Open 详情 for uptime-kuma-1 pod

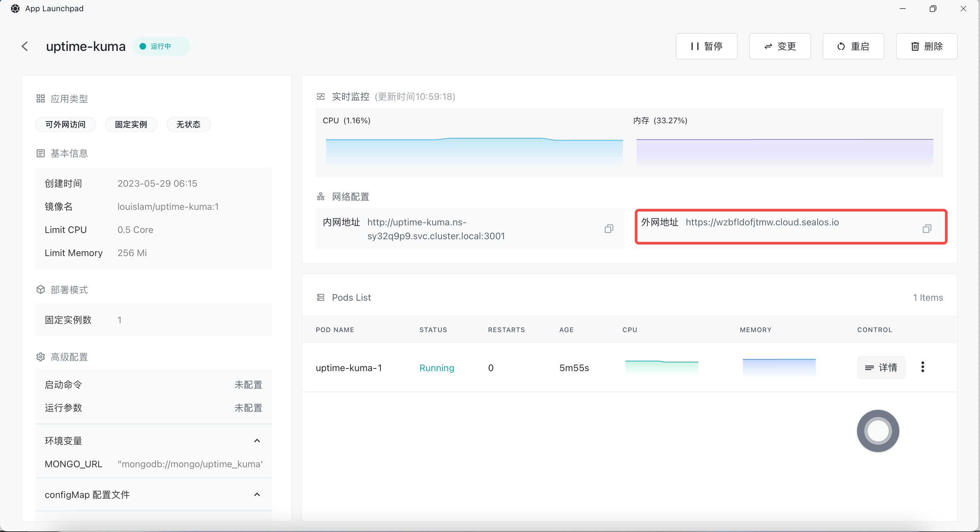(x=881, y=367)
